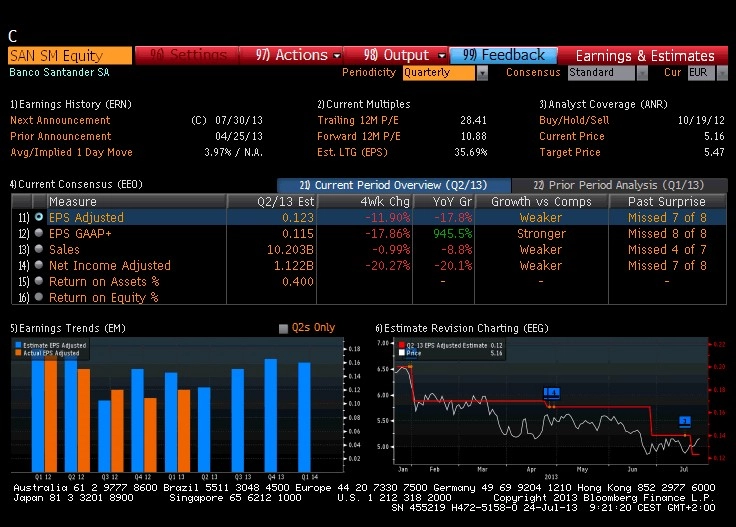The height and width of the screenshot is (527, 736).
Task: Open the Cur EUR currency dropdown arrow
Action: click(x=722, y=73)
